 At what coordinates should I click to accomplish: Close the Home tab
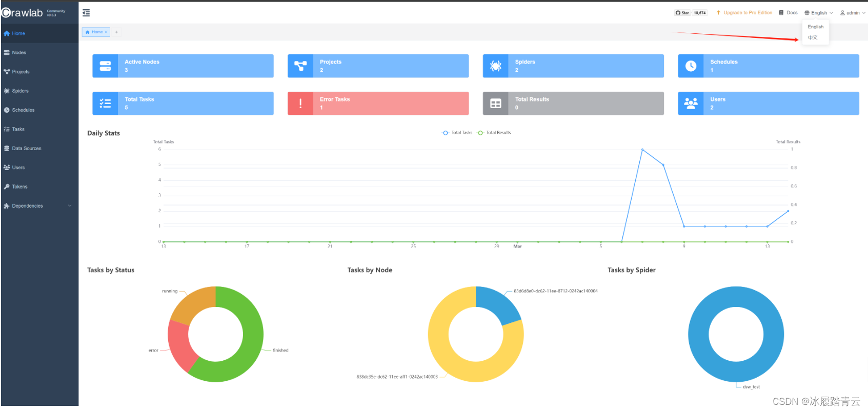click(106, 32)
